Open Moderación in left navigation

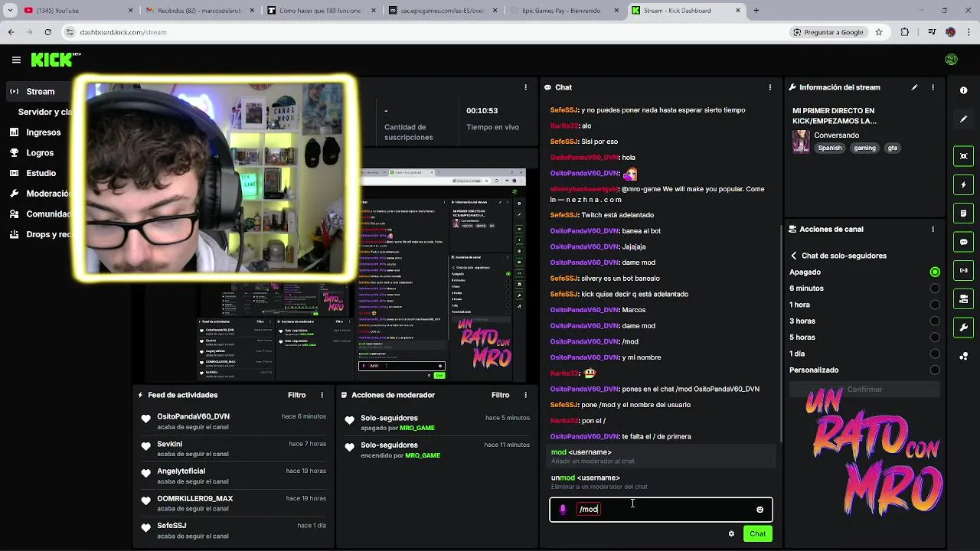click(x=40, y=194)
